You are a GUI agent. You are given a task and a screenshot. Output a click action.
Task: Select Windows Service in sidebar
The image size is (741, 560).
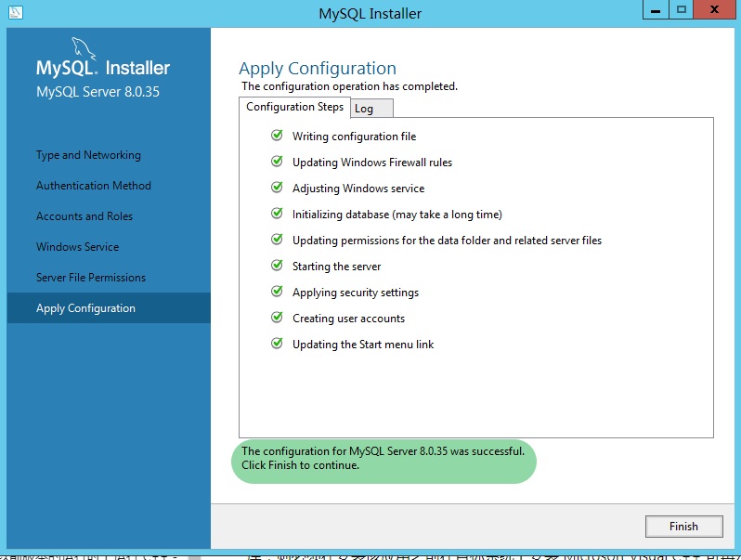[77, 247]
